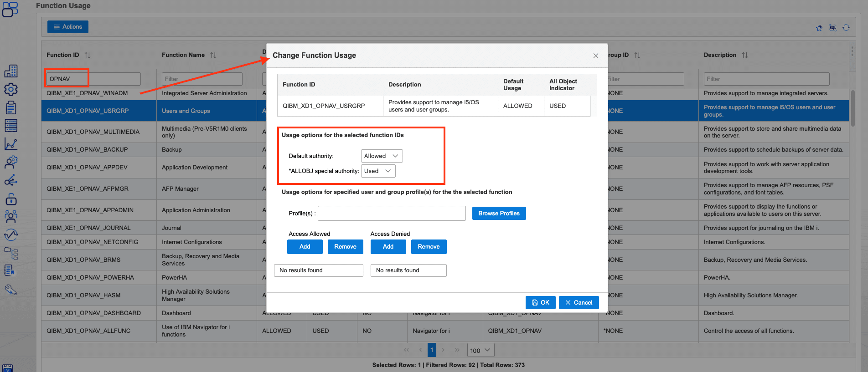Open the wrench tools icon in sidebar
The width and height of the screenshot is (868, 372).
[11, 290]
